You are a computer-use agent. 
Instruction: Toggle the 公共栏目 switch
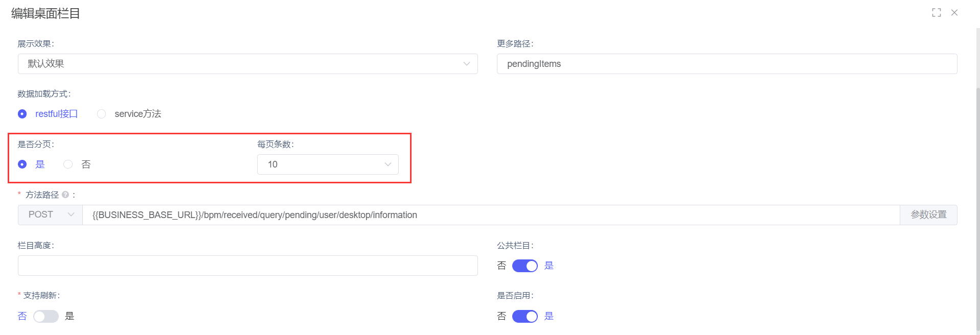525,266
